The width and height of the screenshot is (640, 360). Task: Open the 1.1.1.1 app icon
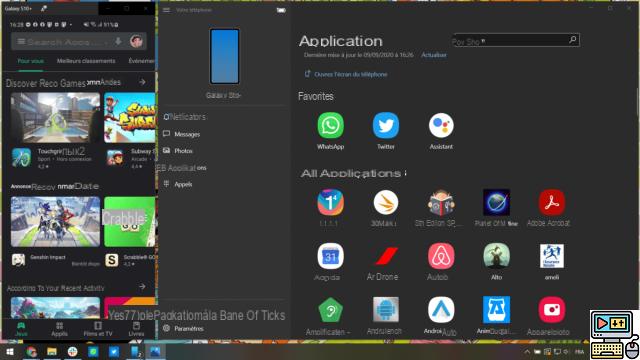(330, 202)
